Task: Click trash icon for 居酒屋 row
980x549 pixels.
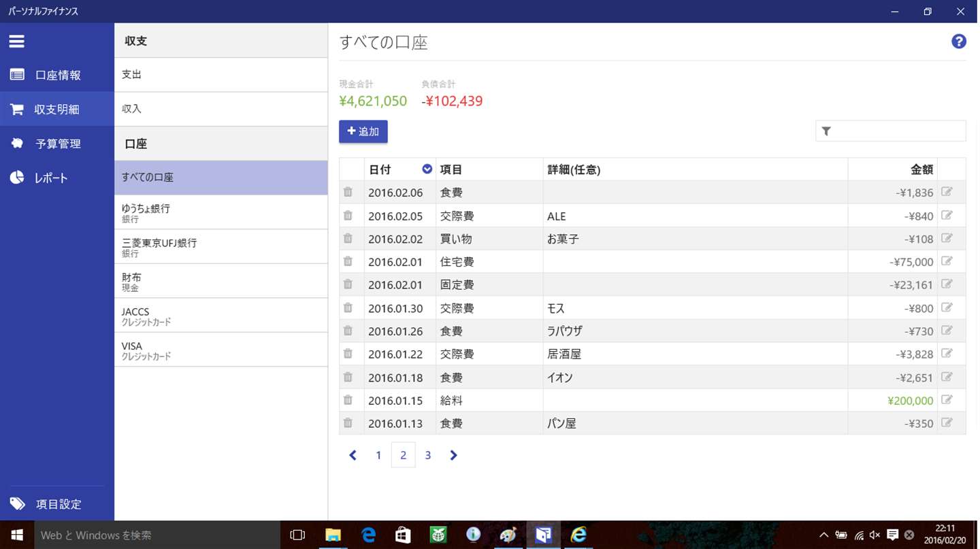Action: (x=348, y=354)
